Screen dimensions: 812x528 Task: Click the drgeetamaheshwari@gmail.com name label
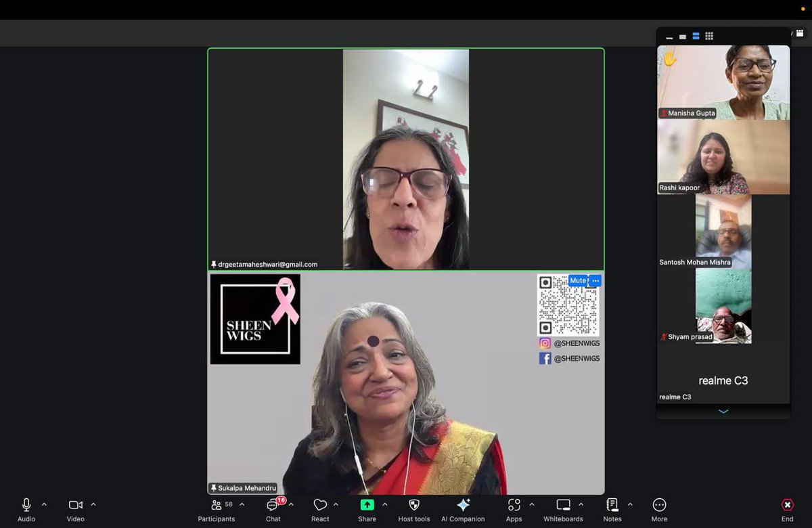[x=264, y=264]
